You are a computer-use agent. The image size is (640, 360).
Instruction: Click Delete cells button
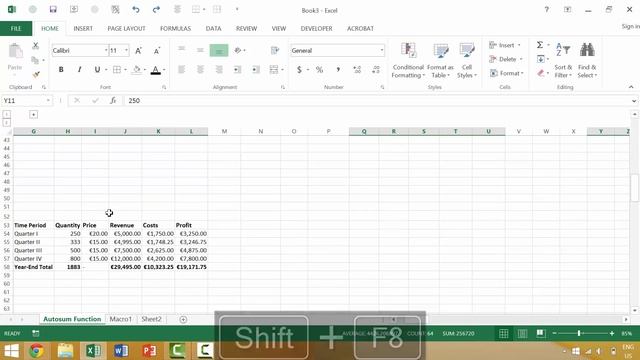tap(506, 59)
